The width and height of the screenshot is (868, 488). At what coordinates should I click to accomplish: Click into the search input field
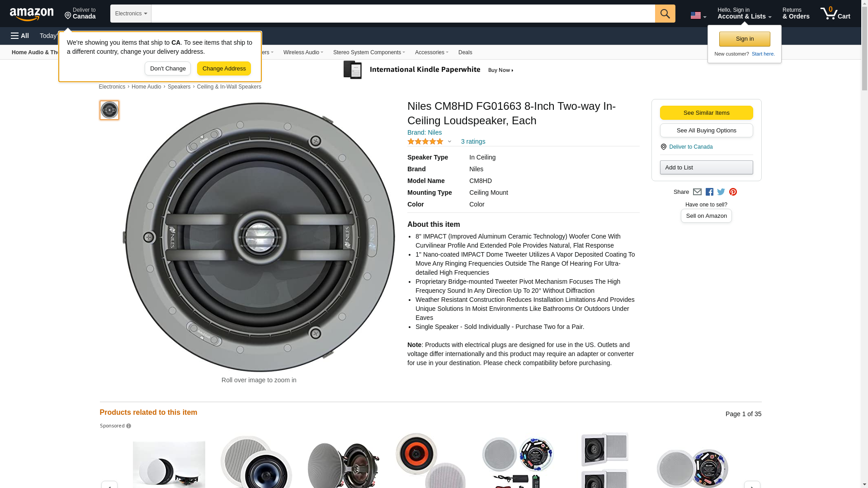pos(402,14)
